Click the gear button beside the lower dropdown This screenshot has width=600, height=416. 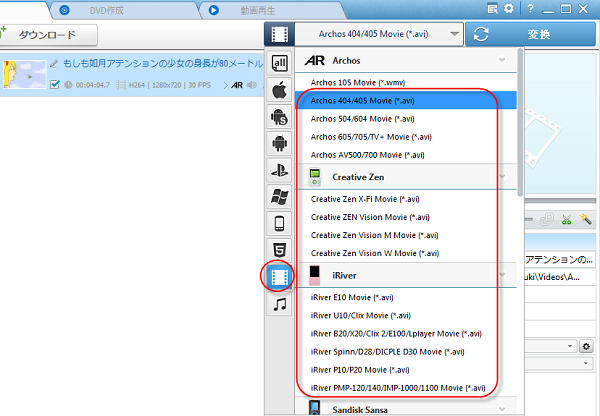coord(586,346)
